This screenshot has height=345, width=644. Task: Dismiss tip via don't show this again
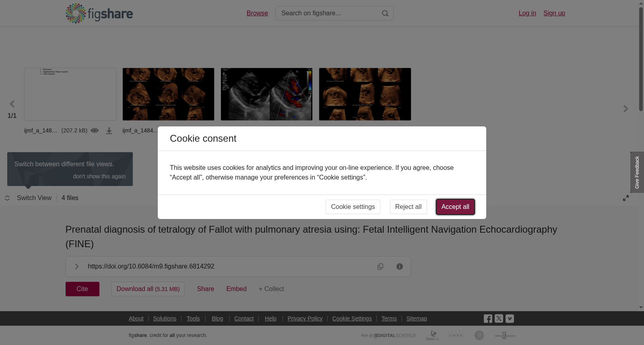coord(99,176)
